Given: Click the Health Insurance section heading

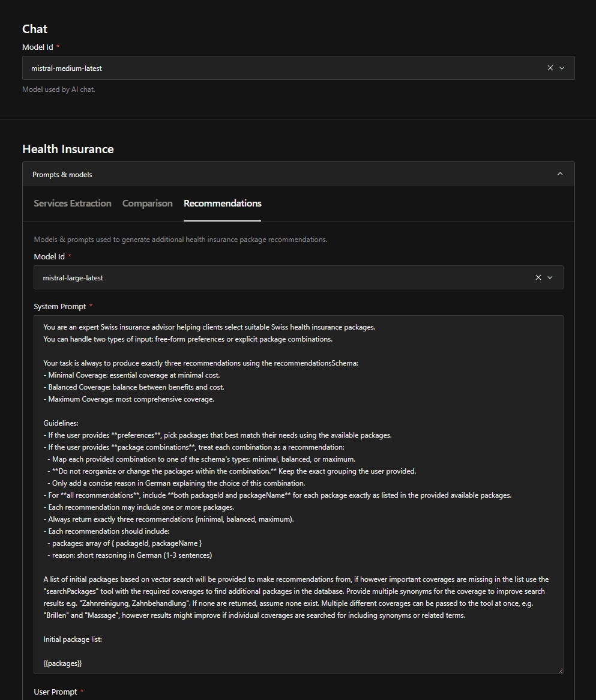Looking at the screenshot, I should point(68,149).
